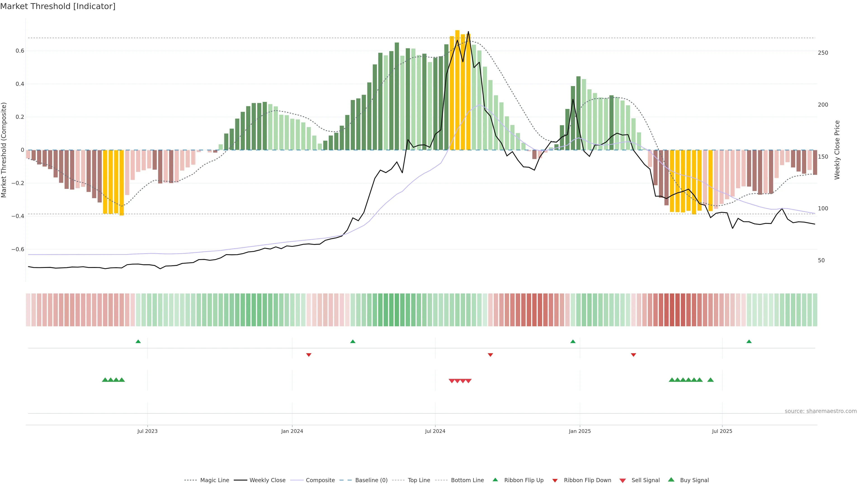Click the Ribbon Flip Up legend triangle
The width and height of the screenshot is (868, 488).
click(x=495, y=480)
